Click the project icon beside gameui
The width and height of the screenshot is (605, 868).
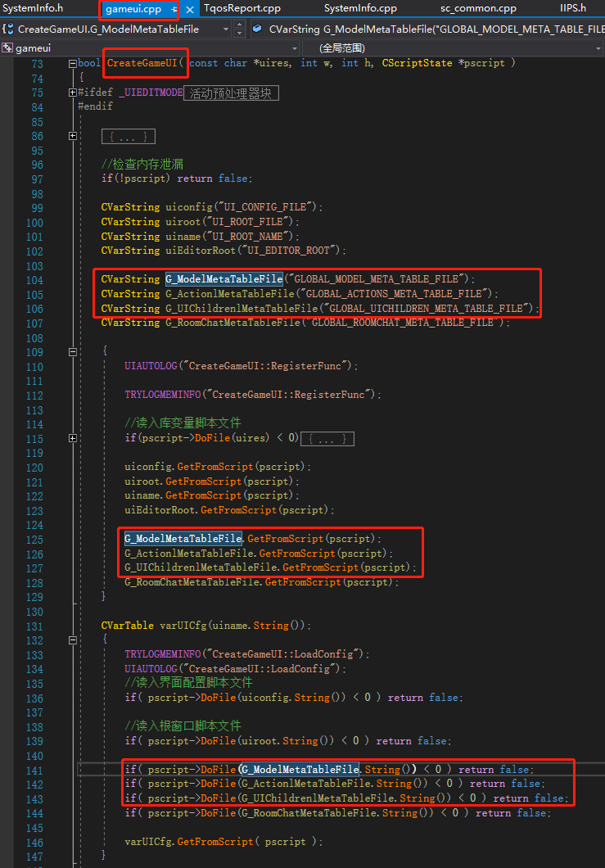pyautogui.click(x=7, y=48)
